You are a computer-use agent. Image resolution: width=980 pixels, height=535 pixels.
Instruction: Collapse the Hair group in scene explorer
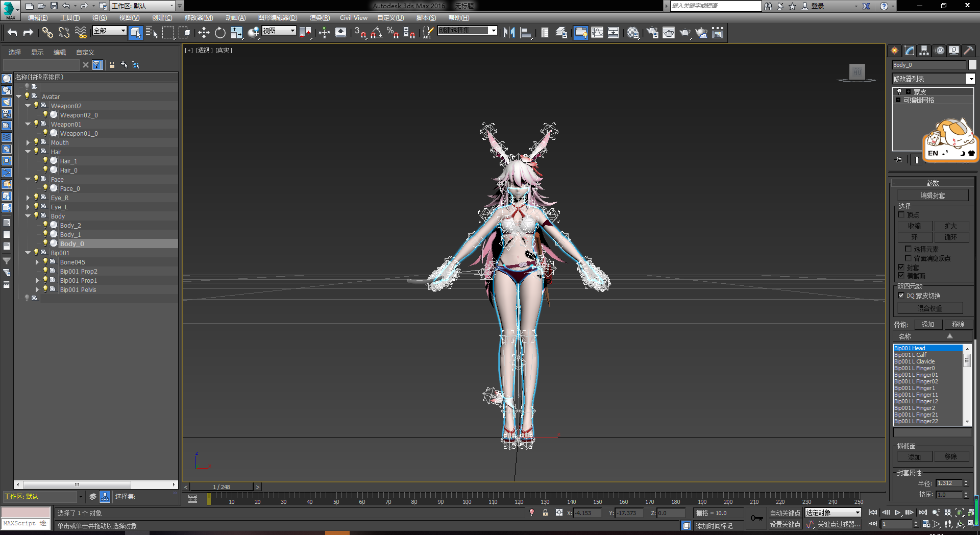coord(28,152)
